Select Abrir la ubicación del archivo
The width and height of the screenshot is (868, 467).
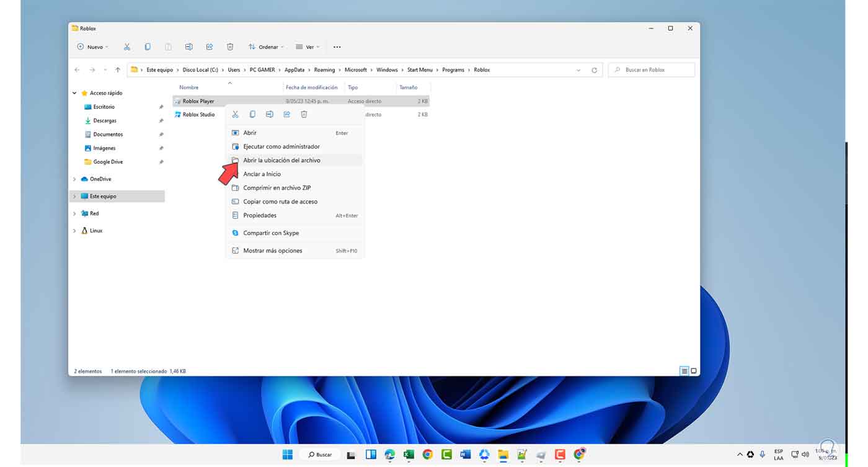pos(295,161)
